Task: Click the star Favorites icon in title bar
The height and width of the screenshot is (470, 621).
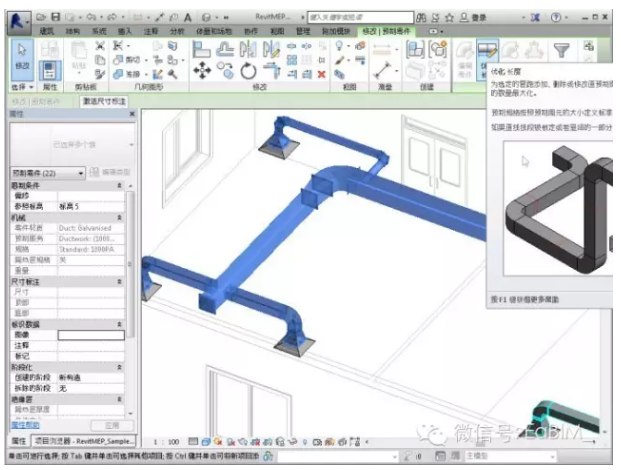Action: (449, 17)
